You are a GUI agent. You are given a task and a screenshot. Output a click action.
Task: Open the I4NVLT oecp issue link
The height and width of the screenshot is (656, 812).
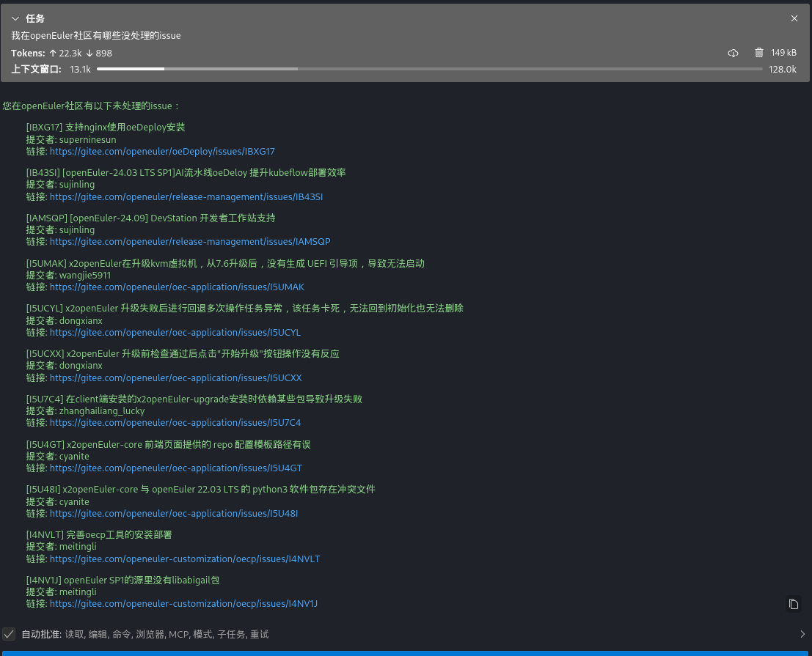tap(185, 559)
